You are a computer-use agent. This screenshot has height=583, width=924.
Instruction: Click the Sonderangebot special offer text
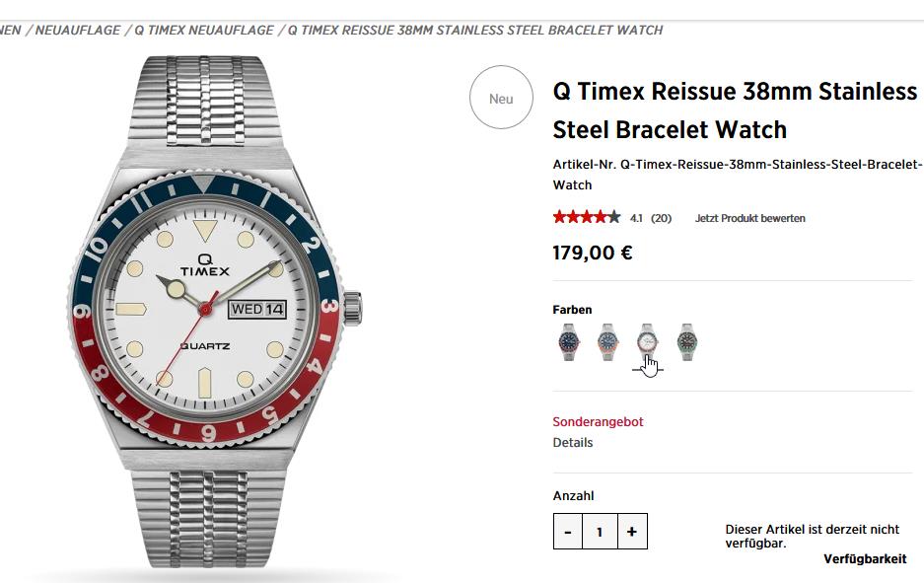[598, 422]
